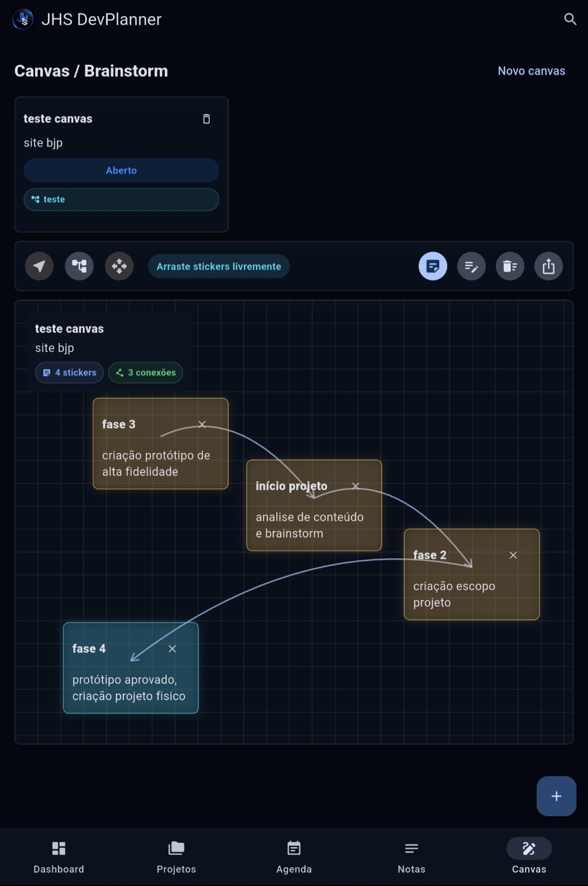Click Novo canvas link
This screenshot has height=886, width=588.
(x=532, y=71)
